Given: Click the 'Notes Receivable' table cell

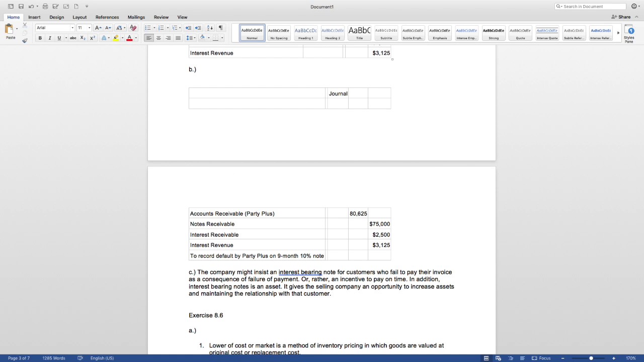Looking at the screenshot, I should [x=257, y=224].
